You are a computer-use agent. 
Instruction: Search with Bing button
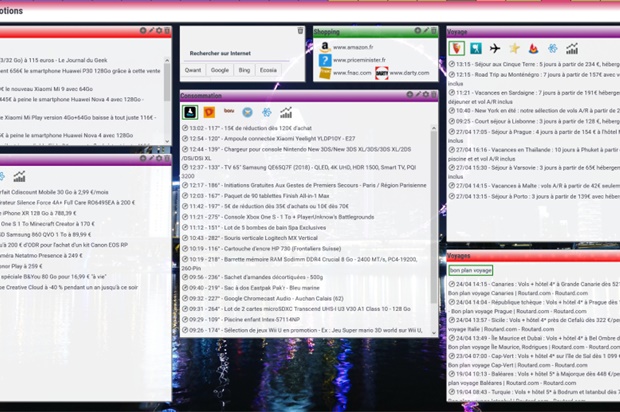(x=244, y=70)
